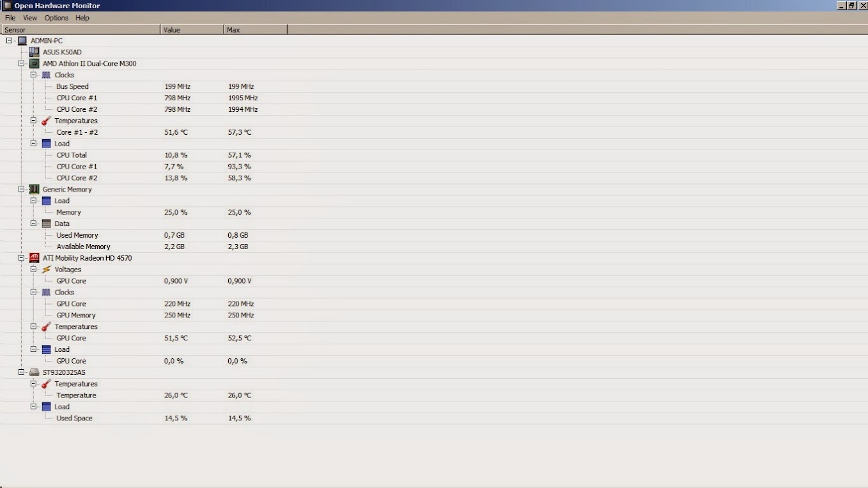Collapse the ATI Mobility Radeon HD 4570 node
The width and height of the screenshot is (868, 488).
point(21,258)
